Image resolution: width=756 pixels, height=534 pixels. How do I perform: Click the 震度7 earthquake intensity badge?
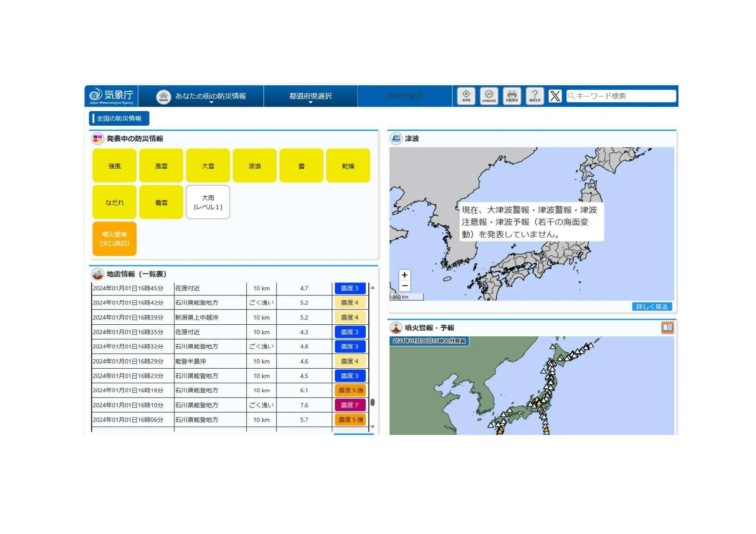tap(350, 405)
